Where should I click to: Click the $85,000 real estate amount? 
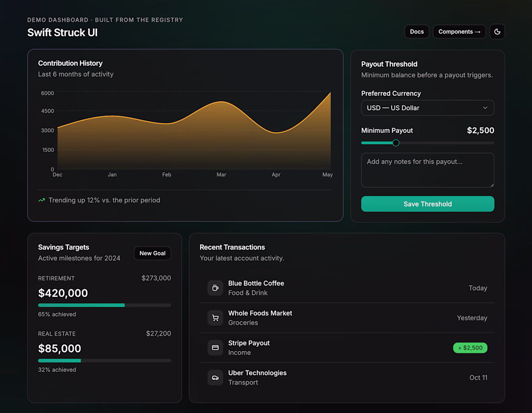coord(59,349)
